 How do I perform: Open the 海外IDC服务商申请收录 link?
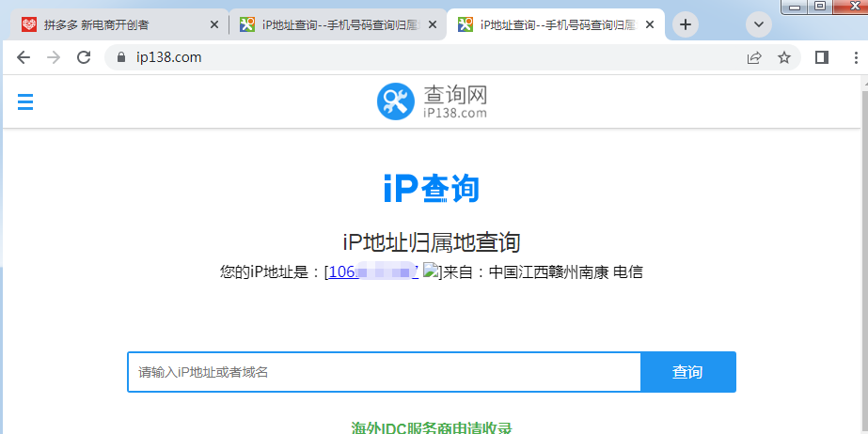432,427
